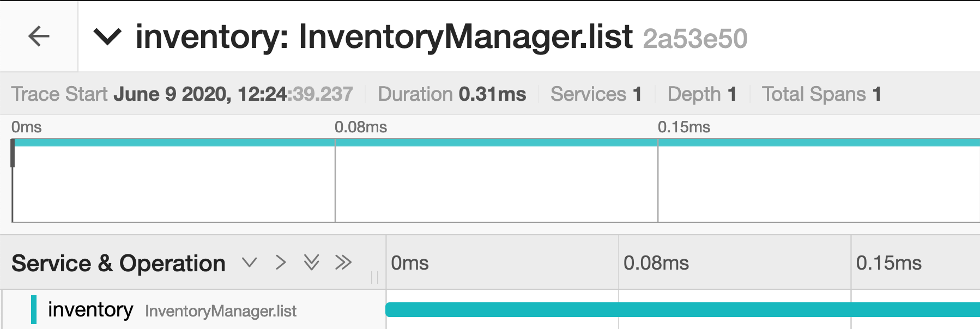Expand all spans with double down chevron

coord(312,263)
